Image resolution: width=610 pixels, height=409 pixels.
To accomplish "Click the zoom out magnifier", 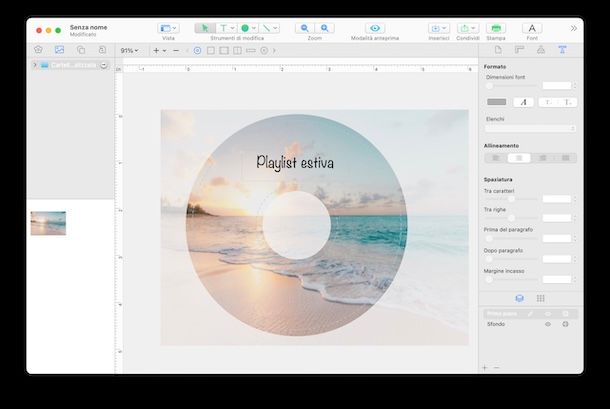I will pos(304,28).
